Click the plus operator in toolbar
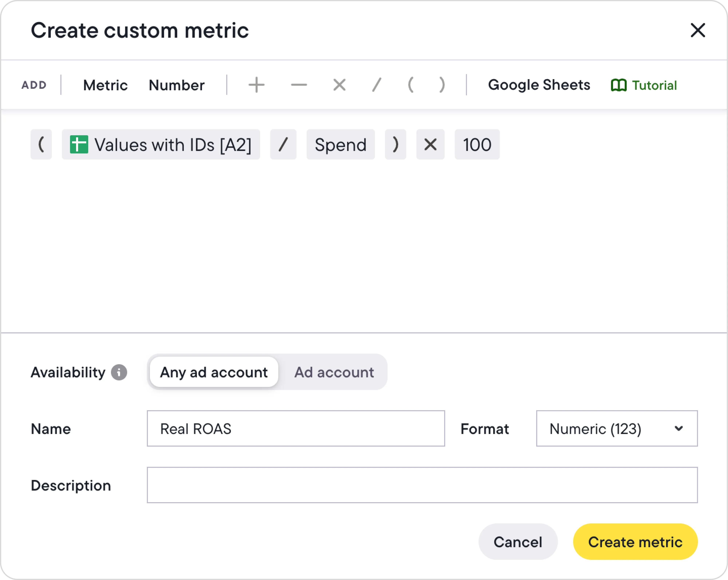The height and width of the screenshot is (580, 728). (256, 85)
